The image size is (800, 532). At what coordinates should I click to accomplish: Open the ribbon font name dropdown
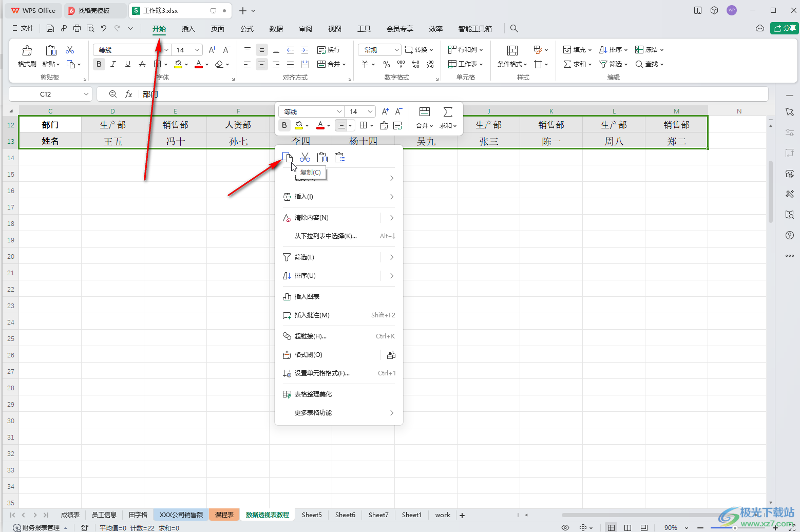166,50
